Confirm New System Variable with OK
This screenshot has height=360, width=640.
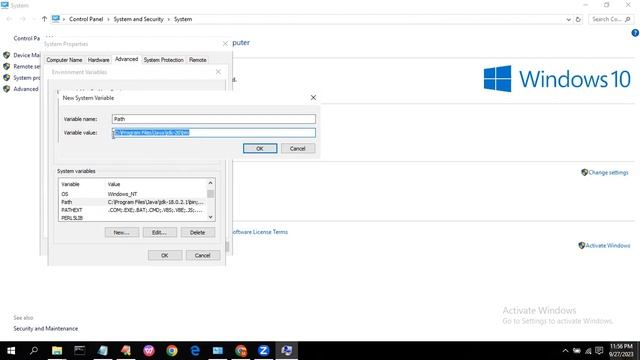pyautogui.click(x=260, y=149)
